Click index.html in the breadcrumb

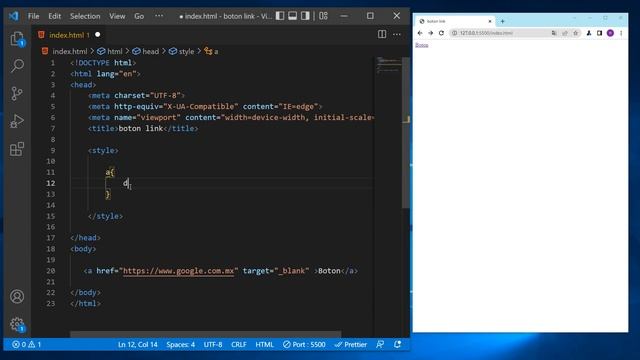point(69,51)
